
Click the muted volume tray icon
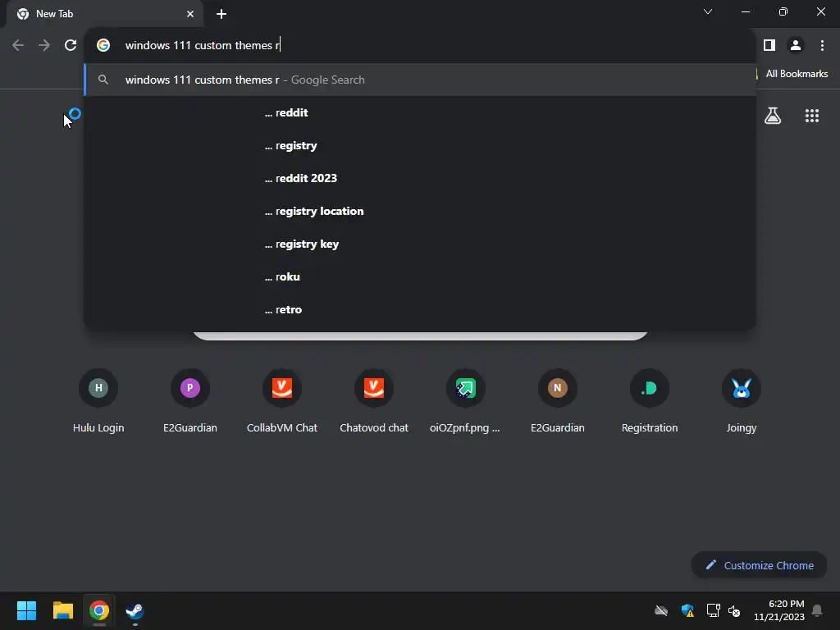tap(734, 610)
